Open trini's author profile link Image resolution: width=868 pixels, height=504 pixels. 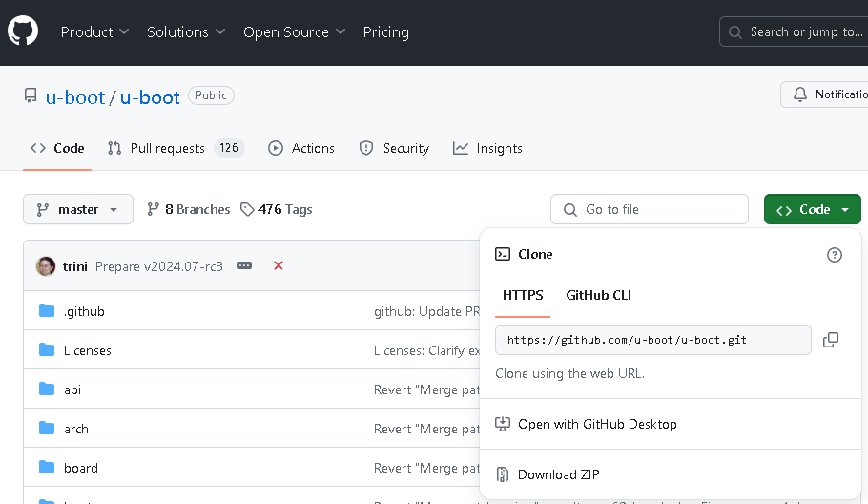tap(74, 266)
